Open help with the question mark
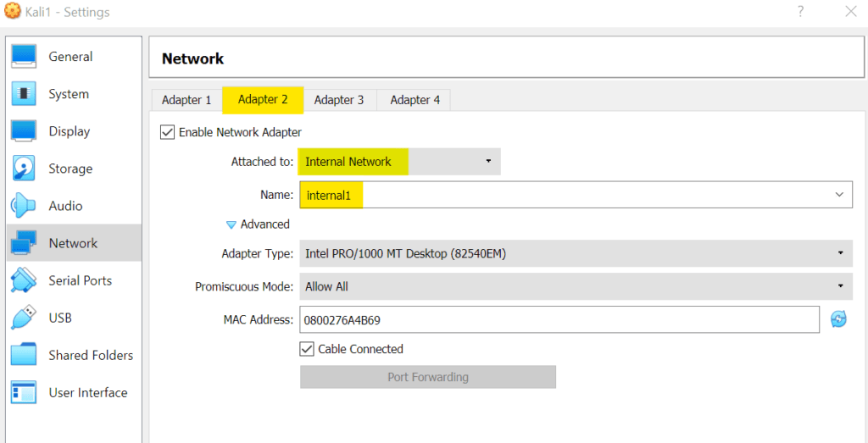Screen dimensions: 868x443 pos(800,12)
